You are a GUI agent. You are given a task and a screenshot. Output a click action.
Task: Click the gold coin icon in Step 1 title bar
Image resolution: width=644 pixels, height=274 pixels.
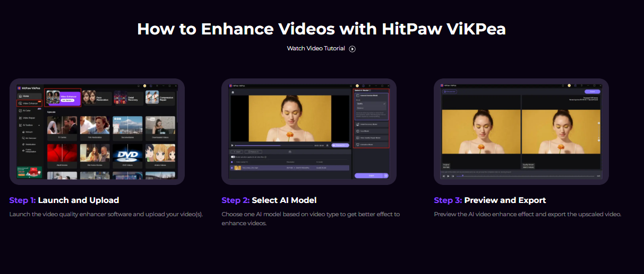click(144, 86)
